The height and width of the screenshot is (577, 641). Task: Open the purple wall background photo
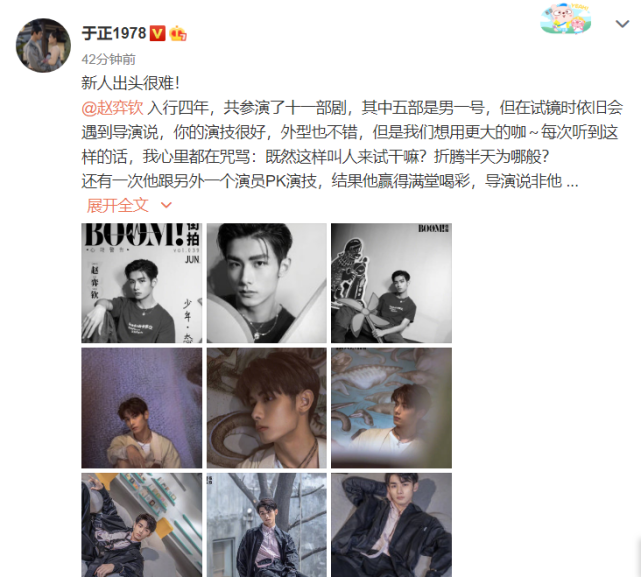click(141, 408)
